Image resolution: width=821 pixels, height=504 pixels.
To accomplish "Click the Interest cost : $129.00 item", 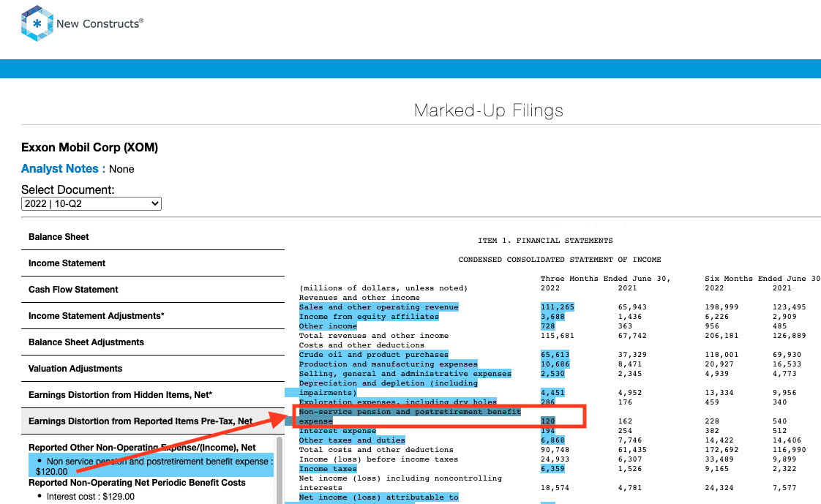I will pos(91,496).
